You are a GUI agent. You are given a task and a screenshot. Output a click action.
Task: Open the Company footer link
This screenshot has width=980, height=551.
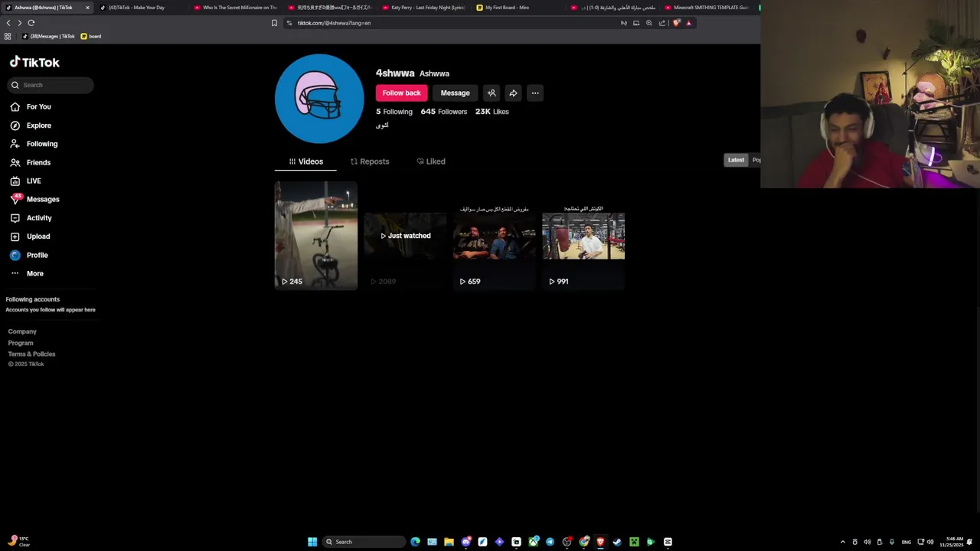22,331
